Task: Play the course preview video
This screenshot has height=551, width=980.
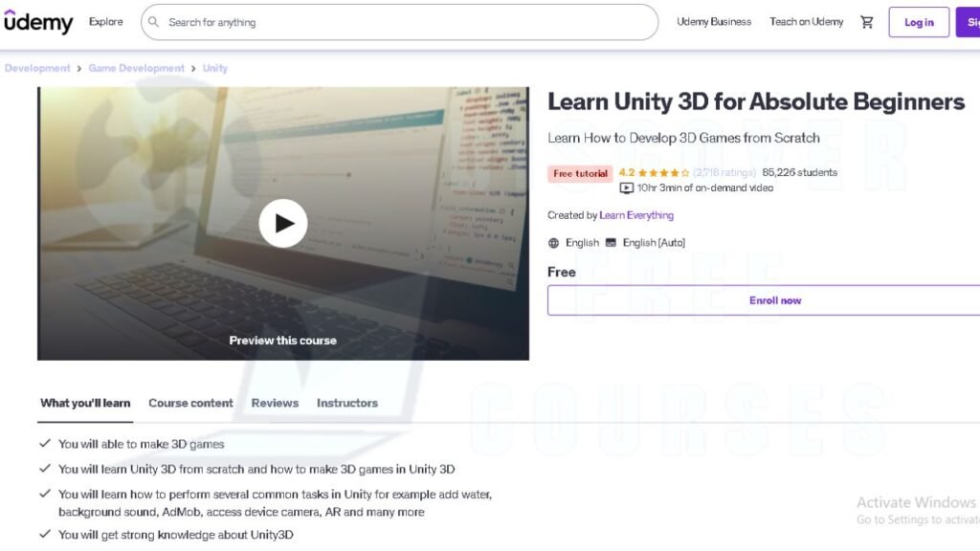Action: pyautogui.click(x=283, y=223)
